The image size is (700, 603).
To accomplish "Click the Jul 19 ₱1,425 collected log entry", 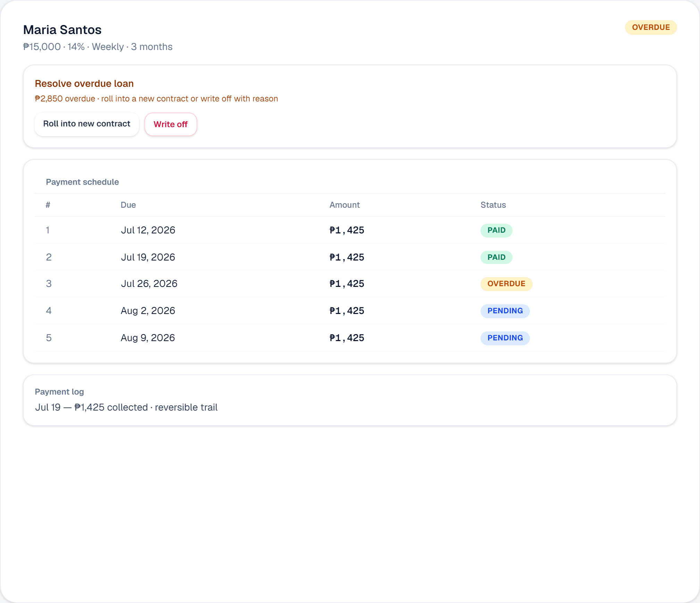I will pyautogui.click(x=126, y=407).
